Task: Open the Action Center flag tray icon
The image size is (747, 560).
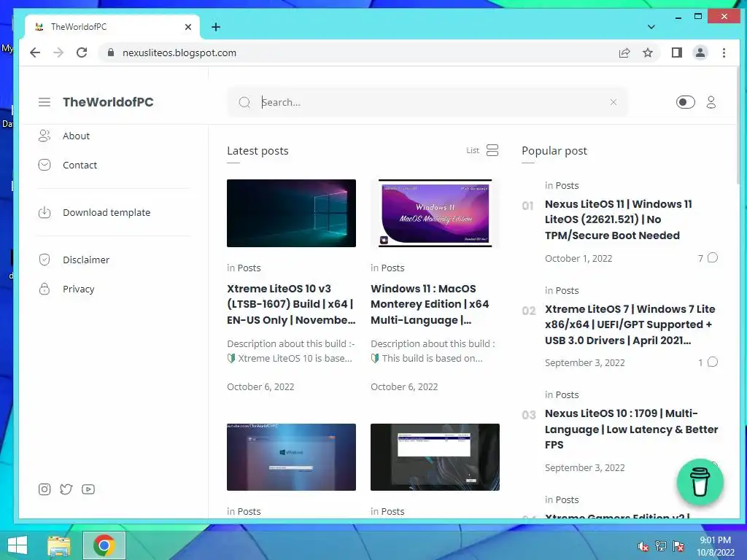Action: [x=678, y=545]
